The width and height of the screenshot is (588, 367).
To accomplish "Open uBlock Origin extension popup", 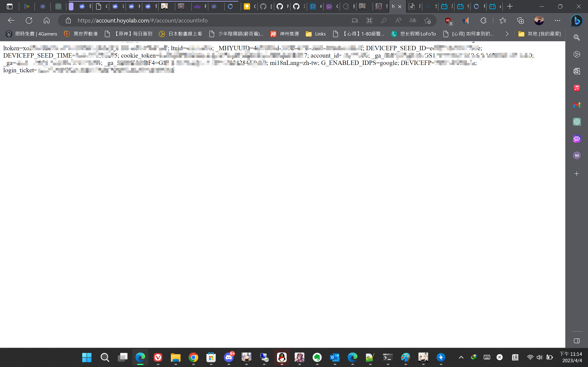I will pos(448,20).
